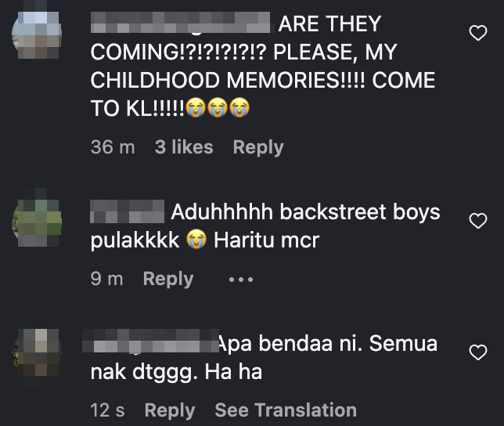Viewport: 504px width, 426px height.
Task: Open profile picture of the 12 s commenter
Action: pyautogui.click(x=37, y=353)
